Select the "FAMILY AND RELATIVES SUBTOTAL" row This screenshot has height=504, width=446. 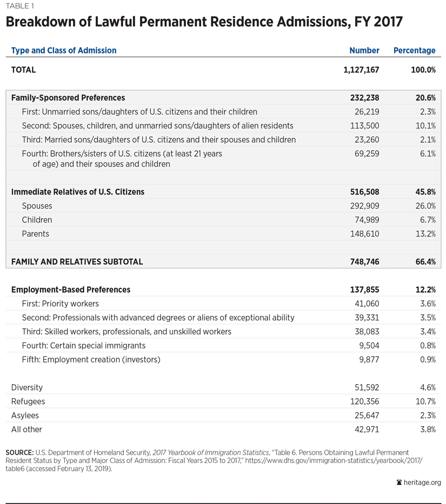click(77, 261)
